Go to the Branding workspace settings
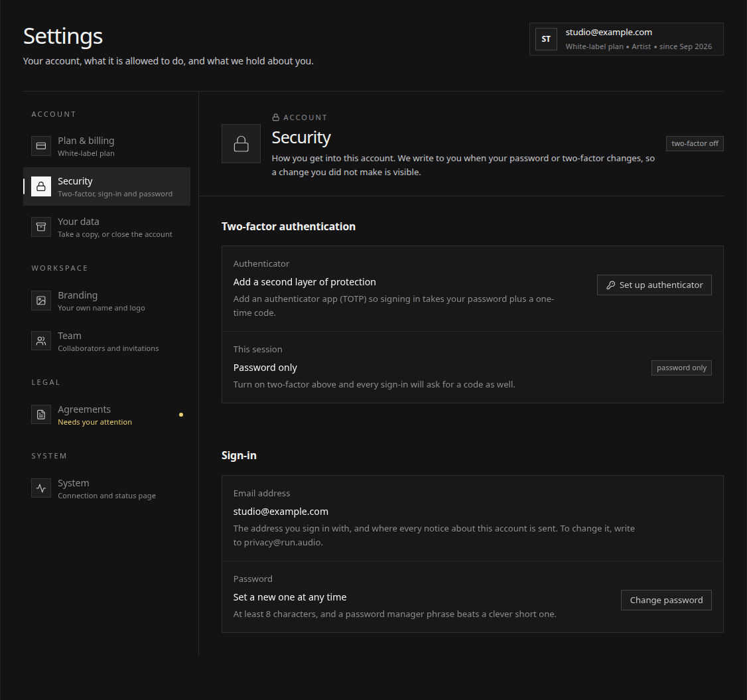The width and height of the screenshot is (747, 700). click(107, 301)
